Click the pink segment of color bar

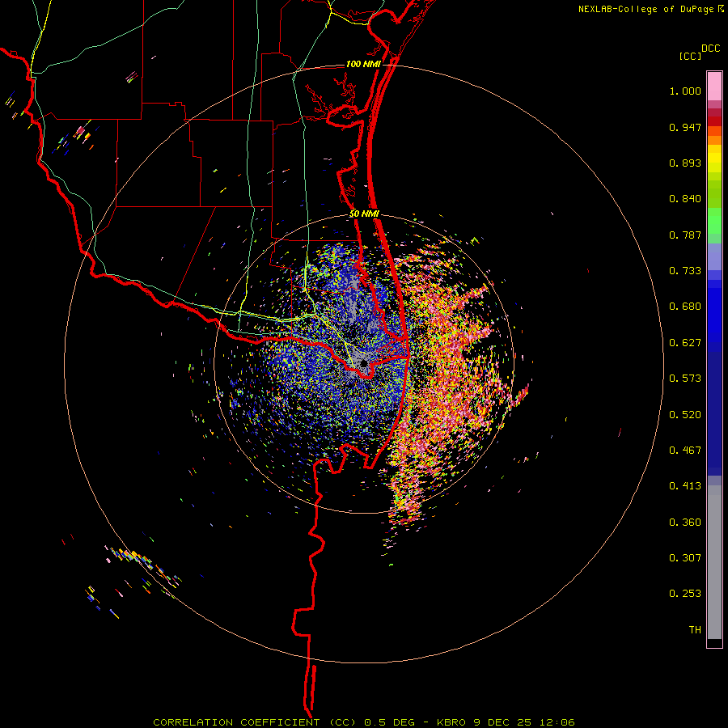click(x=714, y=87)
